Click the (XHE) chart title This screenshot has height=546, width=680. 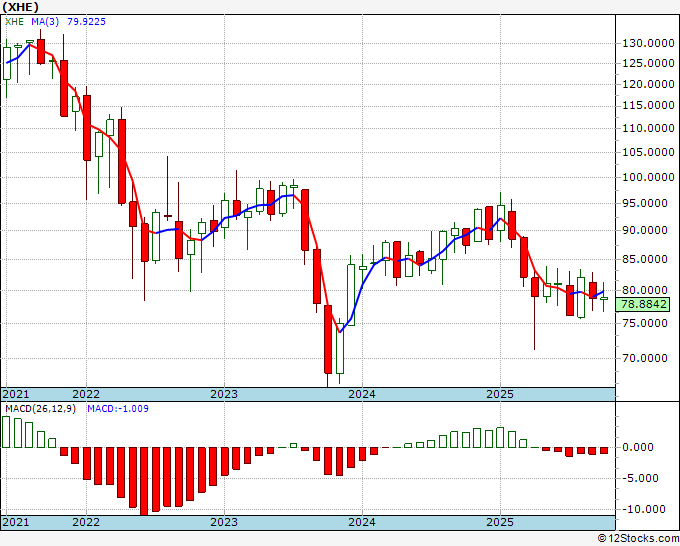click(20, 7)
